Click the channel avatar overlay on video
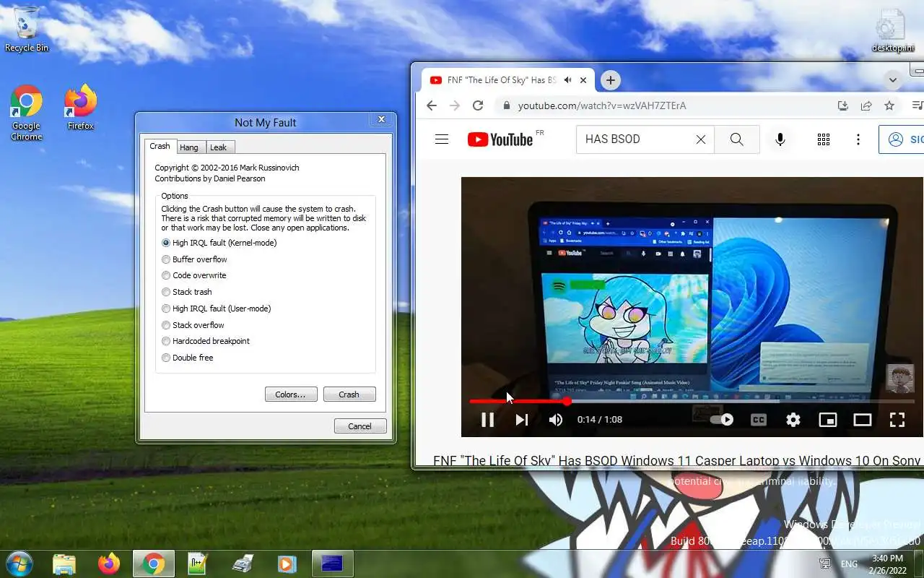The height and width of the screenshot is (578, 924). pyautogui.click(x=899, y=379)
